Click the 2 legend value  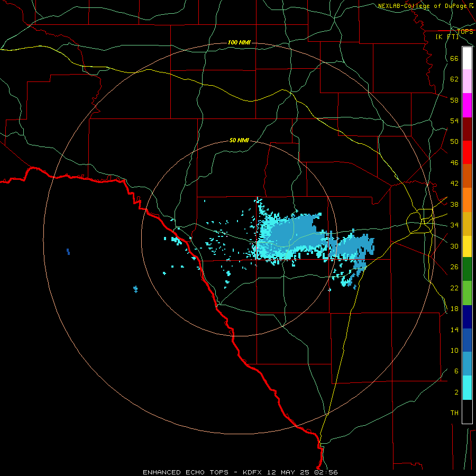pos(456,392)
